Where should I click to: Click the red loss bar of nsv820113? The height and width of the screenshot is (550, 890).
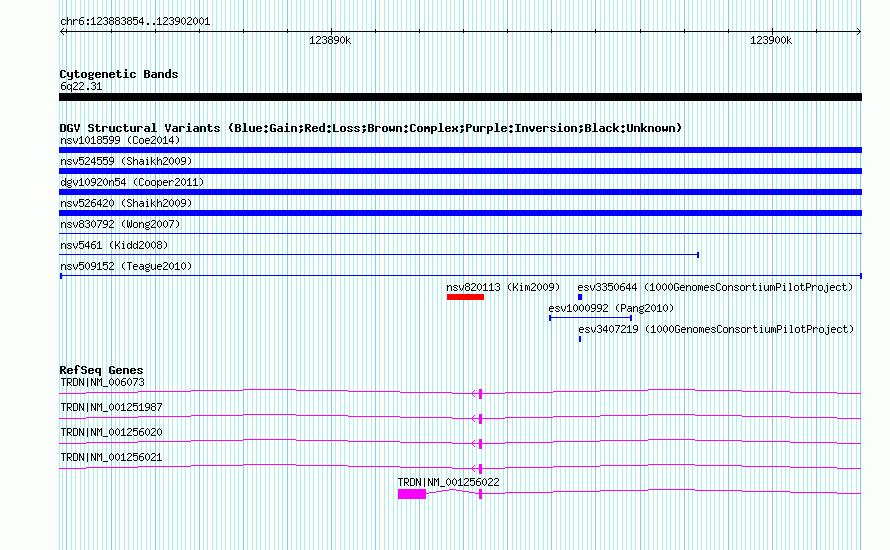pos(465,297)
